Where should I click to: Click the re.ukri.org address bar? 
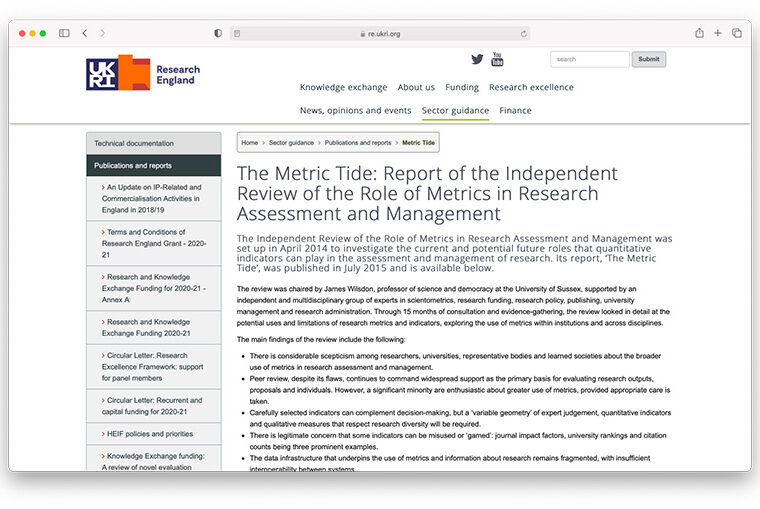380,33
